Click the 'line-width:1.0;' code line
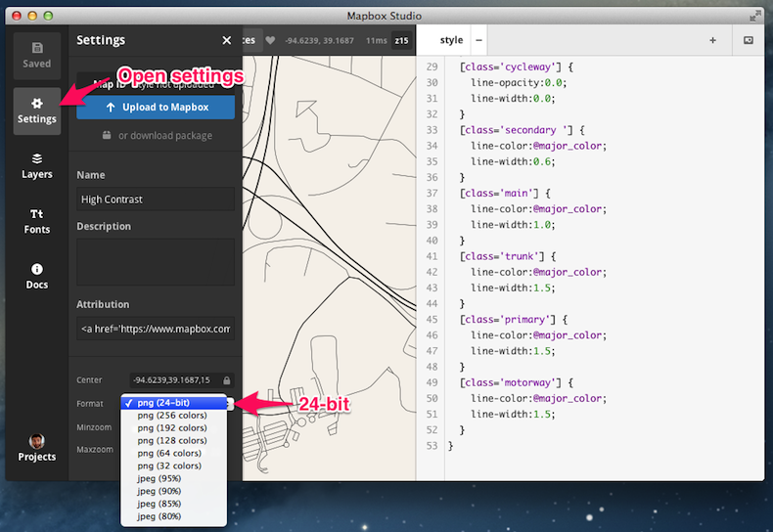This screenshot has height=532, width=773. (513, 225)
